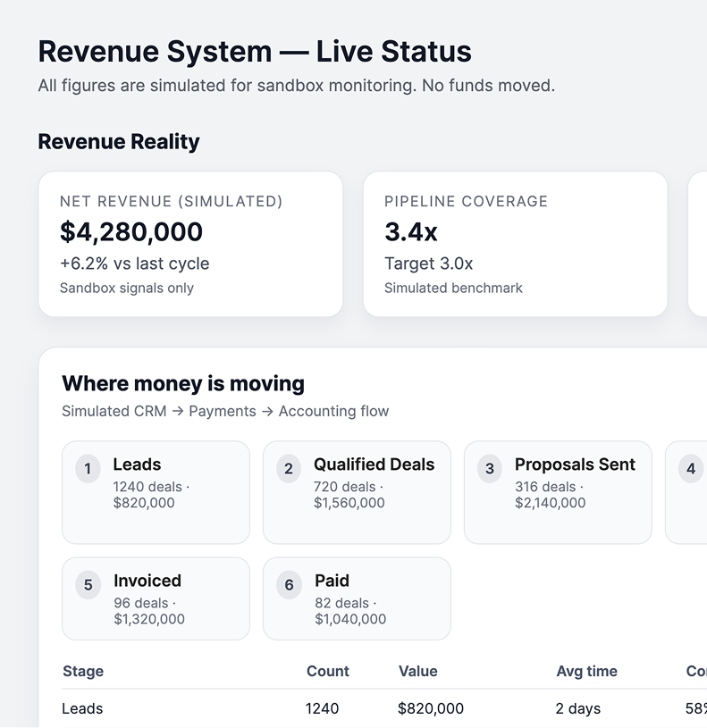Click the number 6 badge on Paid
Image resolution: width=707 pixels, height=728 pixels.
coord(289,585)
